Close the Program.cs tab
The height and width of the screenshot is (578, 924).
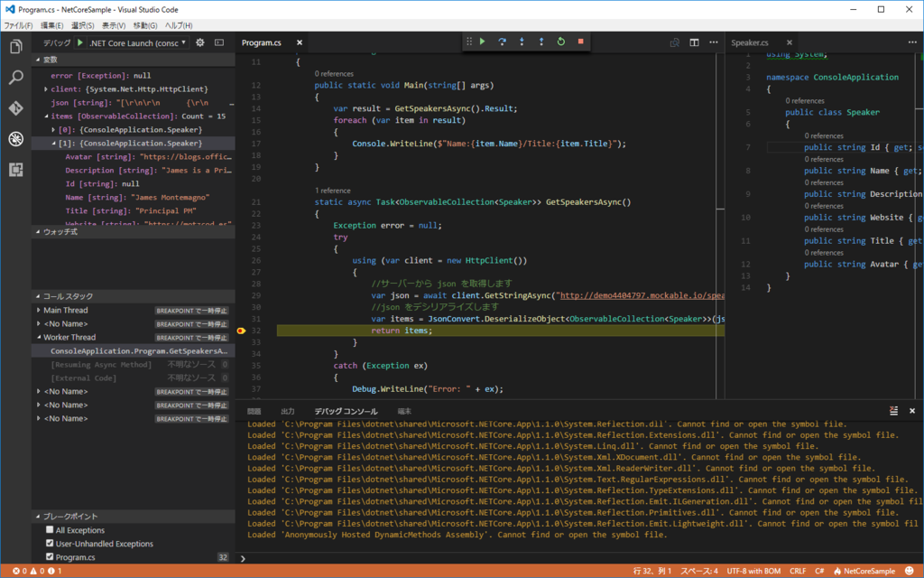pyautogui.click(x=300, y=42)
